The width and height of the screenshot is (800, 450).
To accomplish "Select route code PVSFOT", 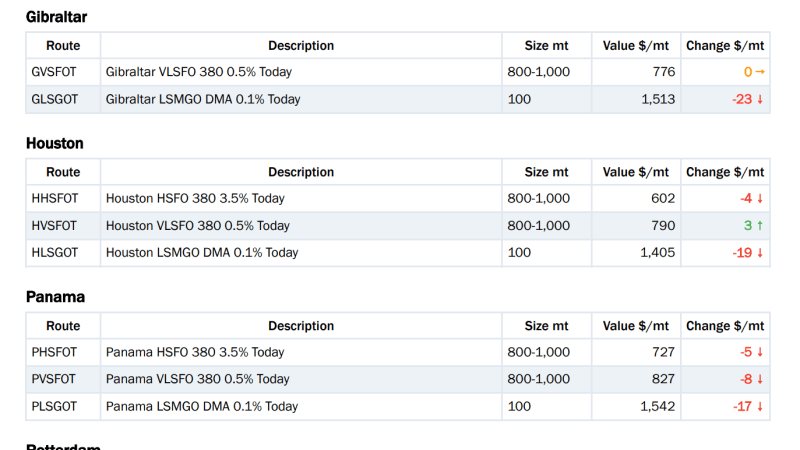I will click(x=53, y=379).
